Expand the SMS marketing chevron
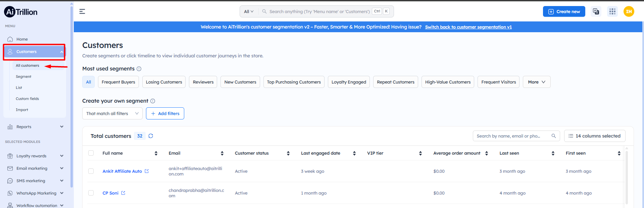 pos(62,181)
